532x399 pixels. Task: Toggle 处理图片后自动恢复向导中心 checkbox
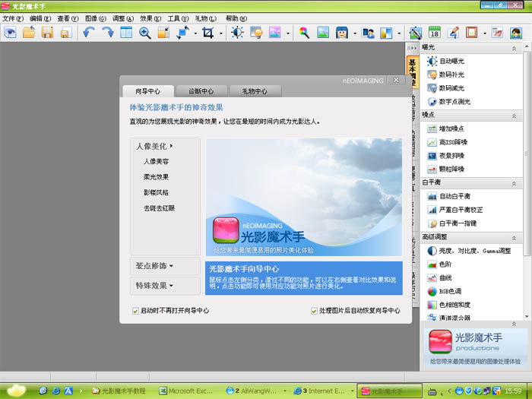(314, 311)
